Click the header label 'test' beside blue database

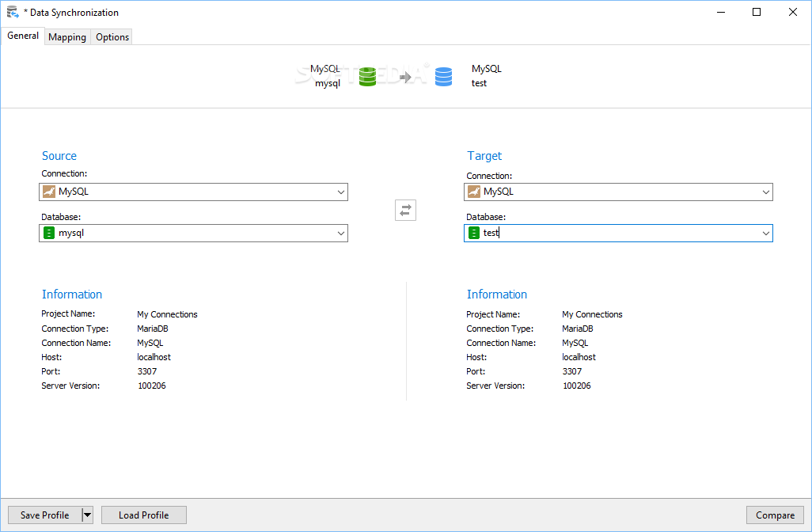pyautogui.click(x=479, y=83)
